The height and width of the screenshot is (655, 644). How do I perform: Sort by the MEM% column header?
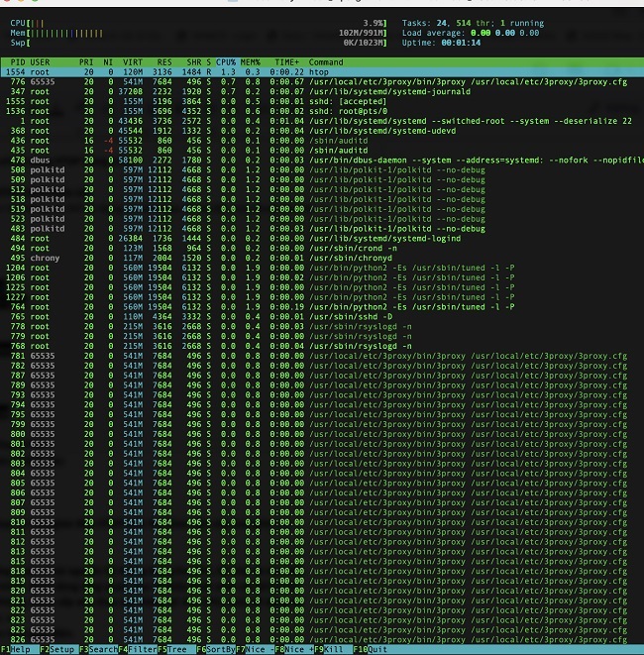coord(251,62)
